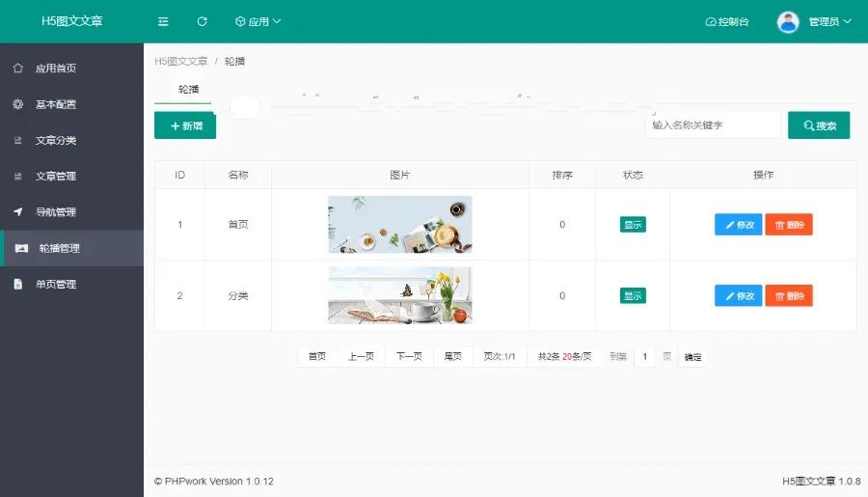Click the list icon beside 文章管理

point(18,177)
